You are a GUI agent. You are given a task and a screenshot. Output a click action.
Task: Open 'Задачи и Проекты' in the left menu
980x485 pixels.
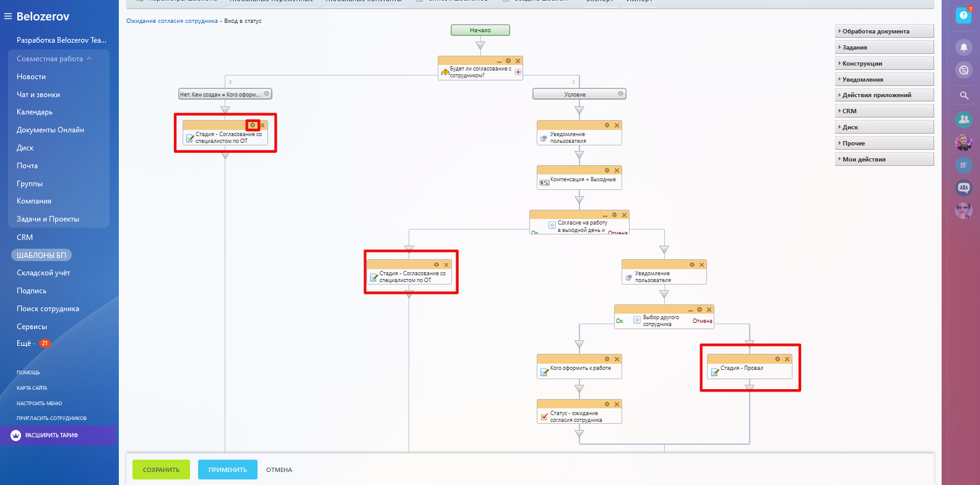click(x=48, y=219)
